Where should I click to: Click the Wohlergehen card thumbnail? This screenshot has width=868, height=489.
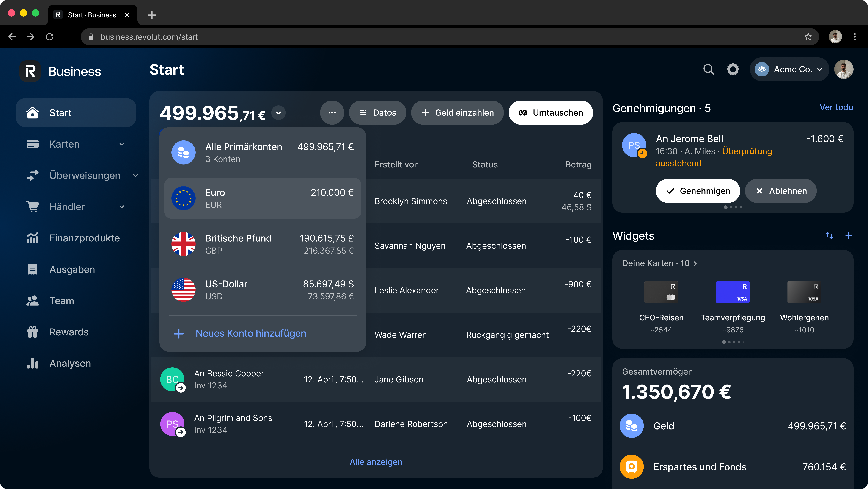(804, 292)
